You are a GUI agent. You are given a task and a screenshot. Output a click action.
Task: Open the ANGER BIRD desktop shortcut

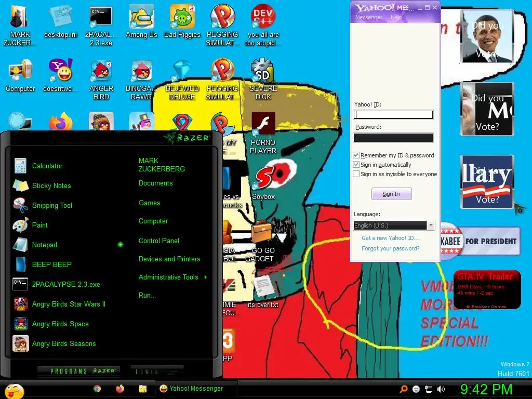pos(101,79)
